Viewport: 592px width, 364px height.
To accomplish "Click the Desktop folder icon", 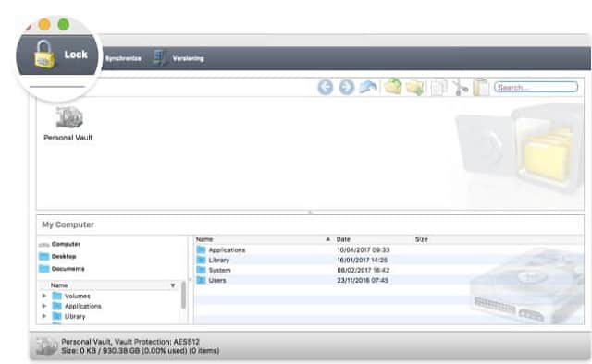I will 44,257.
